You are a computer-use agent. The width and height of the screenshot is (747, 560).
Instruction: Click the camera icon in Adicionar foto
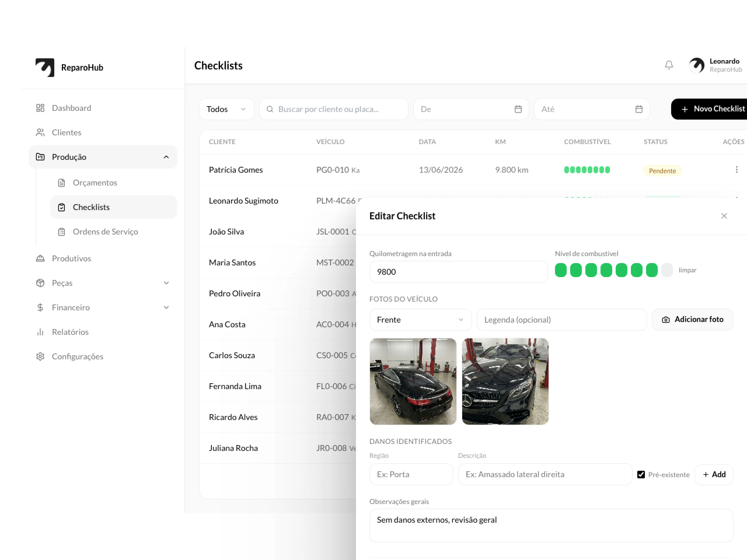(x=666, y=320)
